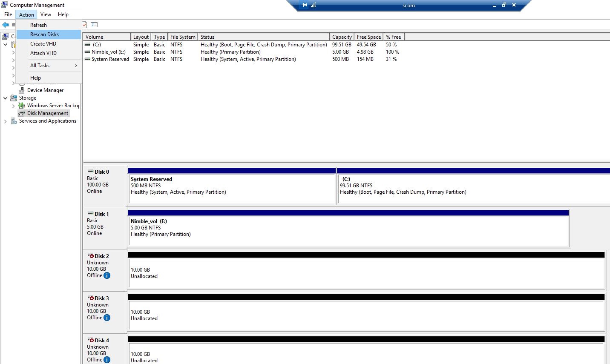The height and width of the screenshot is (364, 610).
Task: Sort by the Status column header
Action: coord(264,37)
